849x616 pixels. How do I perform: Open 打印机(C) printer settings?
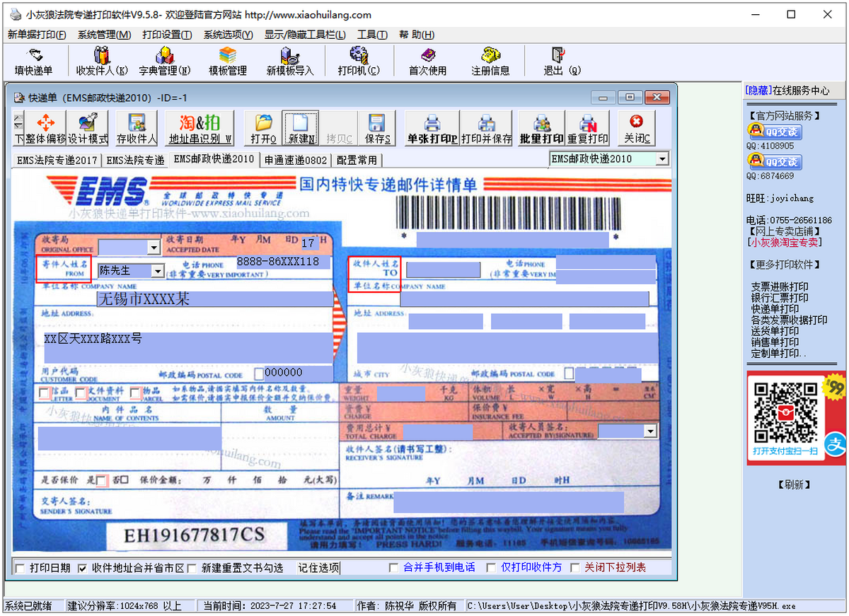[x=359, y=62]
